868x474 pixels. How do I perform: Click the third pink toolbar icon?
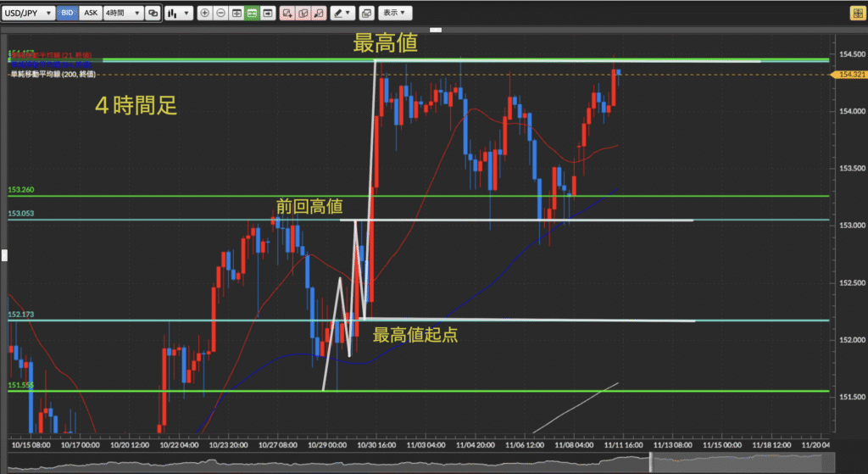tap(319, 14)
